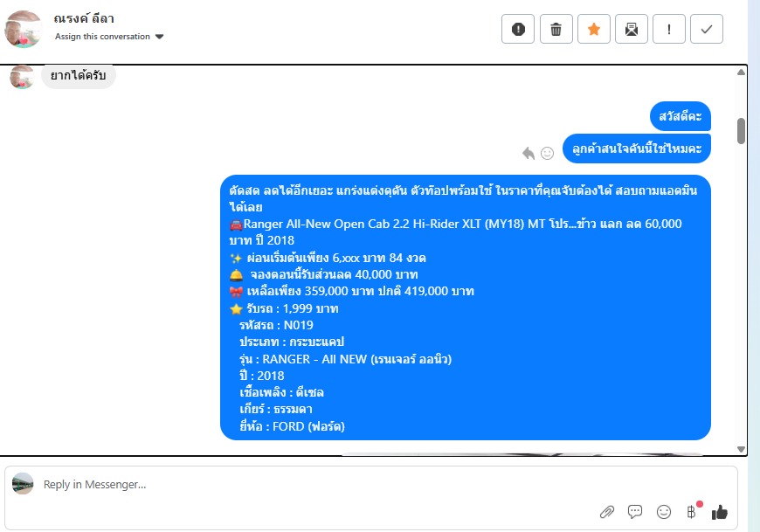Viewport: 760px width, 532px height.
Task: Reply to message with arrow icon
Action: [x=529, y=153]
